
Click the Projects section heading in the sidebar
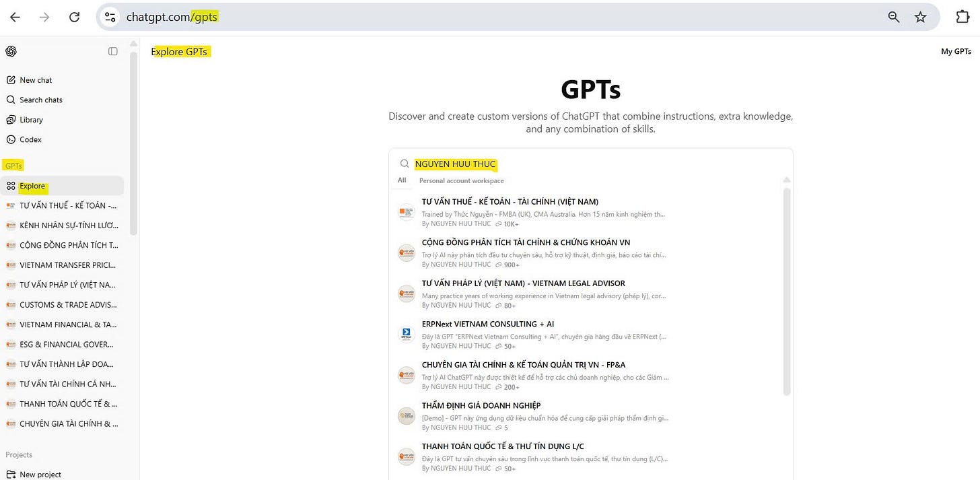click(x=19, y=455)
